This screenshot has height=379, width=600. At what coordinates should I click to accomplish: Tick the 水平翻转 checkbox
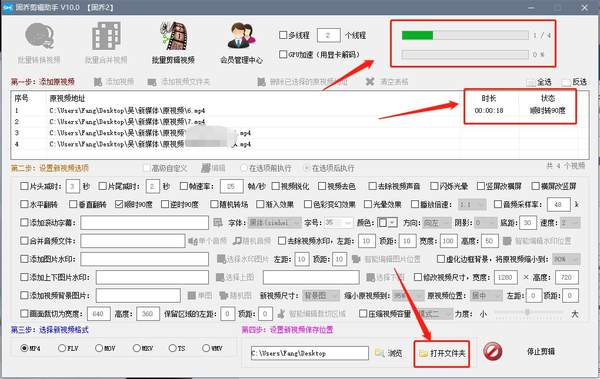(24, 204)
